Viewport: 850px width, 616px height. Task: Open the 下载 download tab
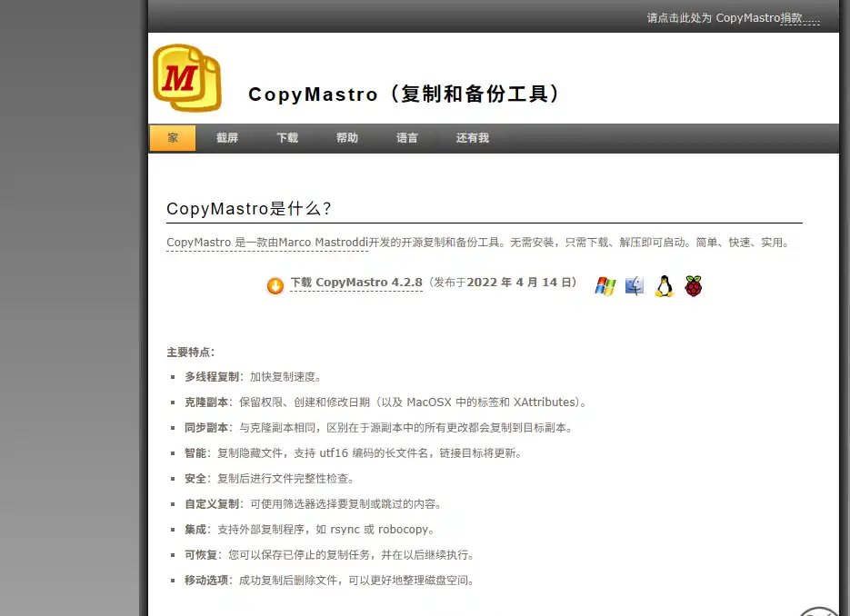click(287, 137)
